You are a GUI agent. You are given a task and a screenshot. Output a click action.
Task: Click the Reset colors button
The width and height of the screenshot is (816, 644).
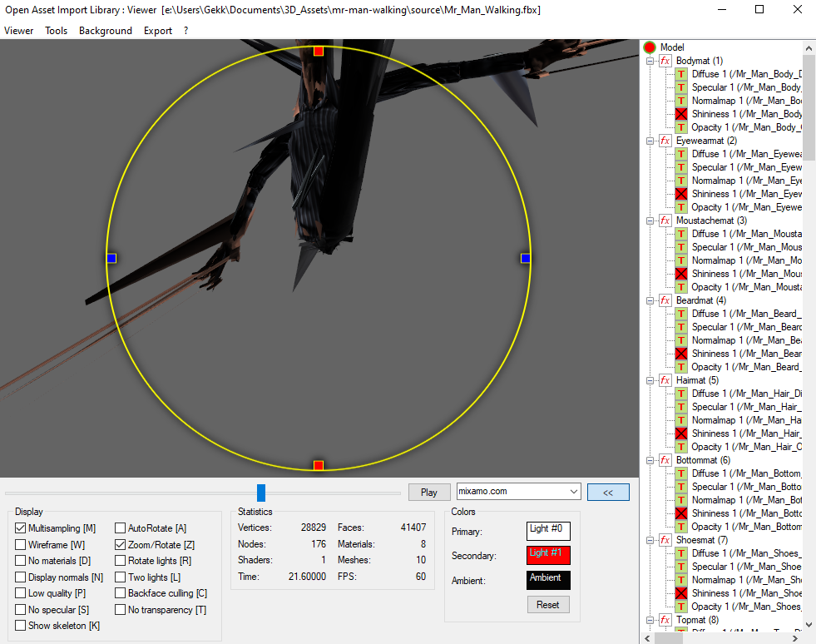548,604
